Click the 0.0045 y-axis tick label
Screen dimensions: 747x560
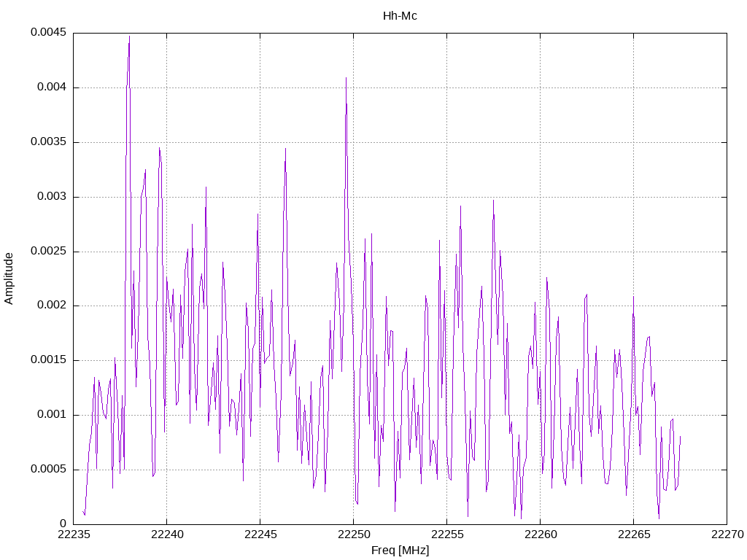pyautogui.click(x=49, y=32)
